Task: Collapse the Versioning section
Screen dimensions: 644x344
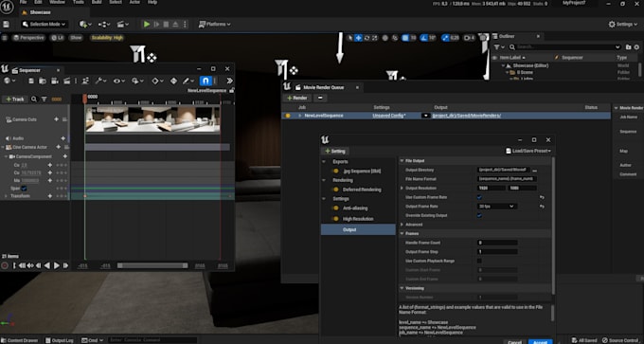Action: (402, 288)
